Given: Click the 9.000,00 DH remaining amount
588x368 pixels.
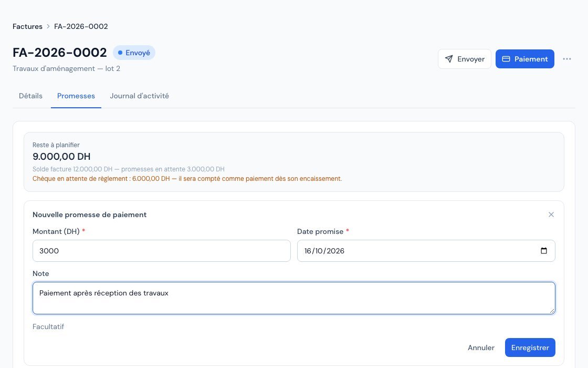Looking at the screenshot, I should click(x=61, y=157).
